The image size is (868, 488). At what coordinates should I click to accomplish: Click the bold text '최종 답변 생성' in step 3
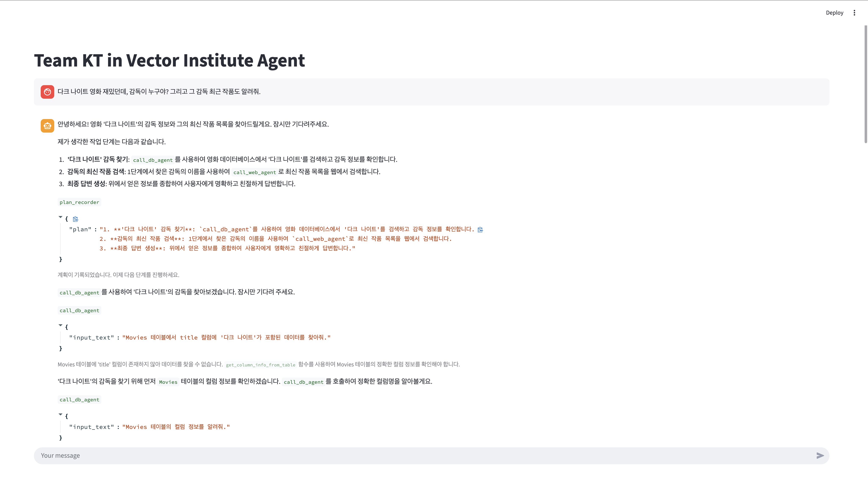tap(86, 184)
